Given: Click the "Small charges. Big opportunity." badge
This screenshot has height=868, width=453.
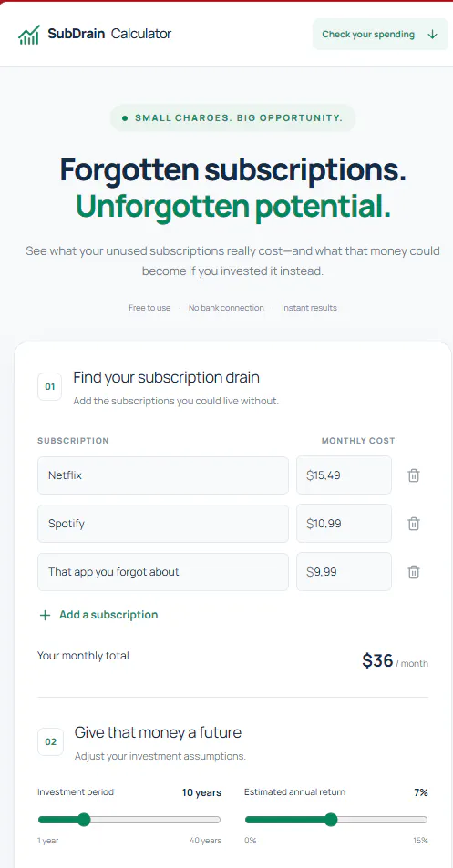Looking at the screenshot, I should 232,117.
